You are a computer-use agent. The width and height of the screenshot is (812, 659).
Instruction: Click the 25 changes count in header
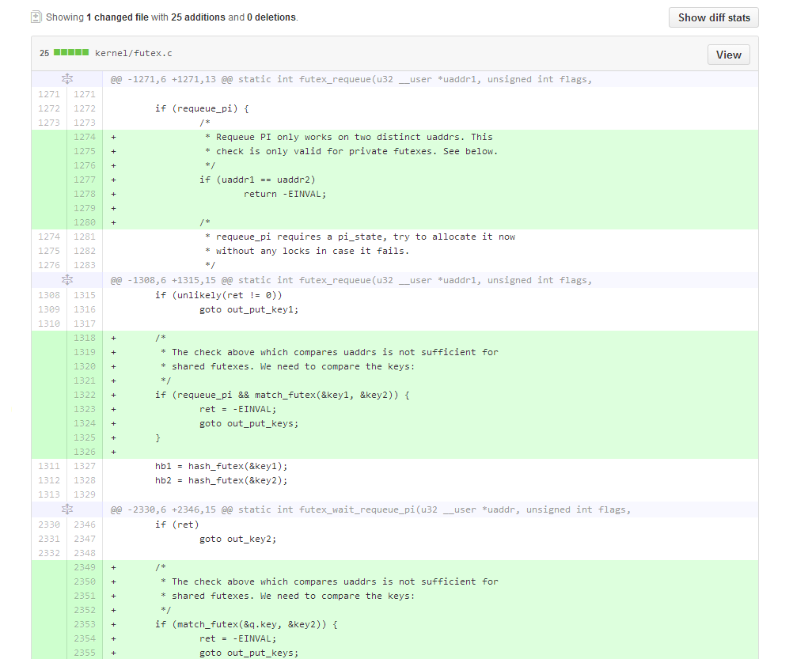44,54
